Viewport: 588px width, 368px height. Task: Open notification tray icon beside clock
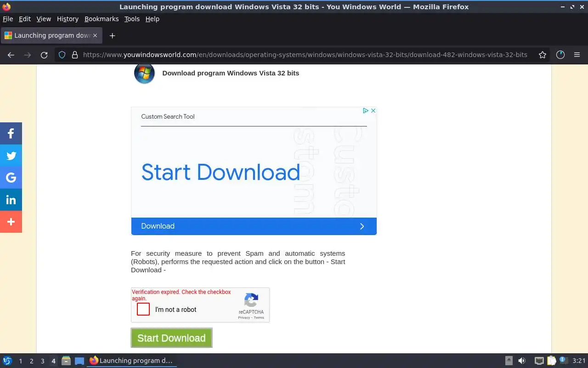pyautogui.click(x=563, y=361)
